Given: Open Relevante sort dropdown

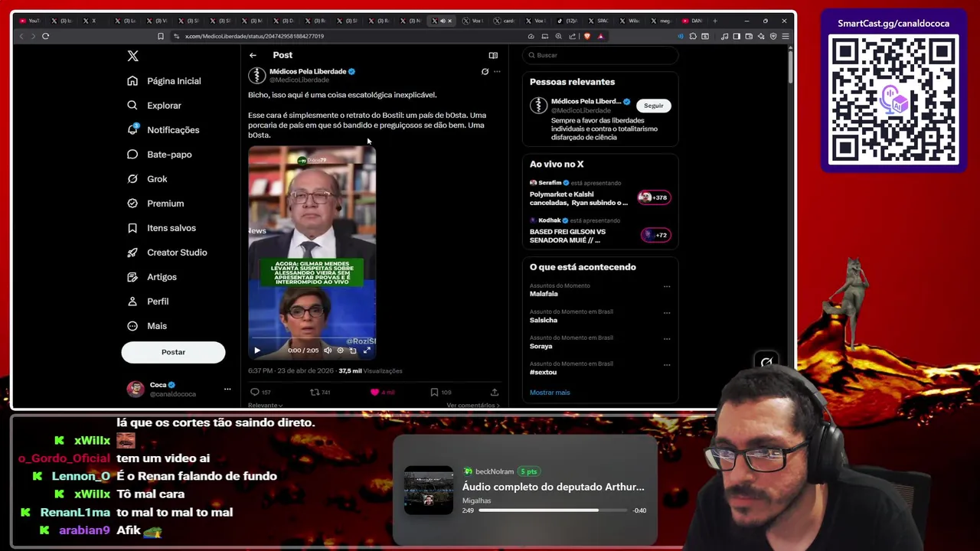Looking at the screenshot, I should (265, 405).
